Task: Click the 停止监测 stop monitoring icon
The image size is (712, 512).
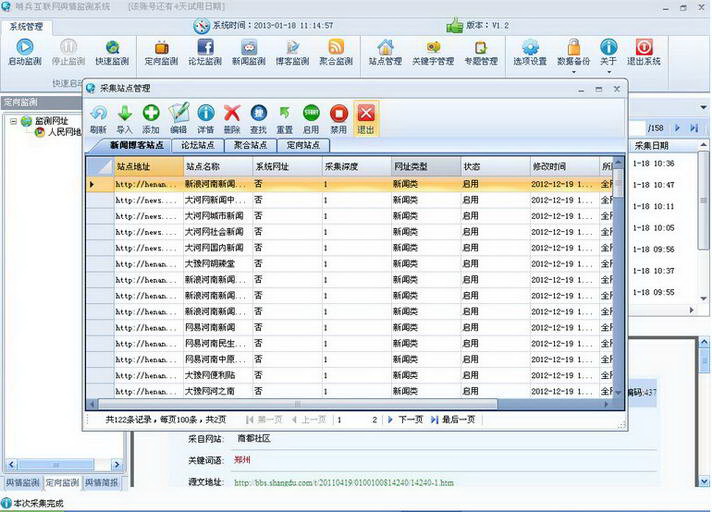Action: (68, 52)
